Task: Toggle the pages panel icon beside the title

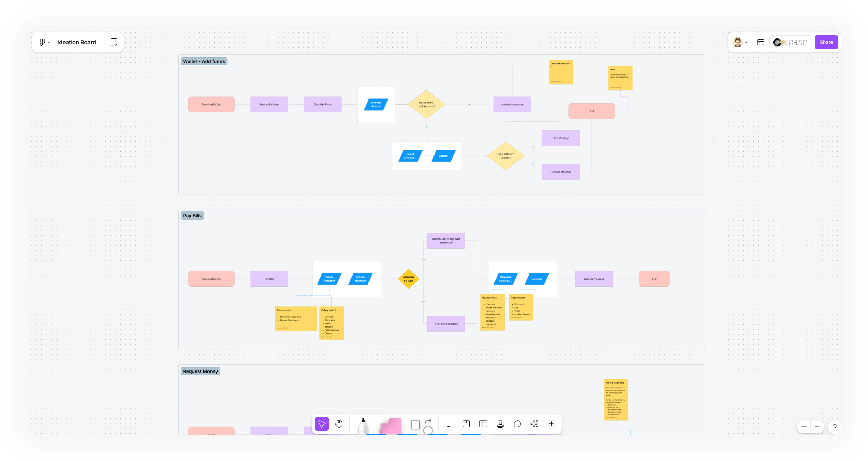Action: pos(113,42)
